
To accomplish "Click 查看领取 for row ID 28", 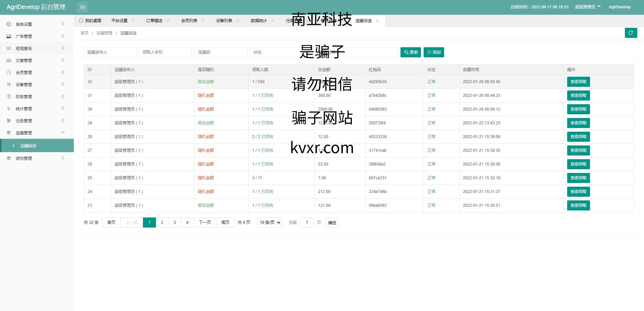I will (578, 137).
